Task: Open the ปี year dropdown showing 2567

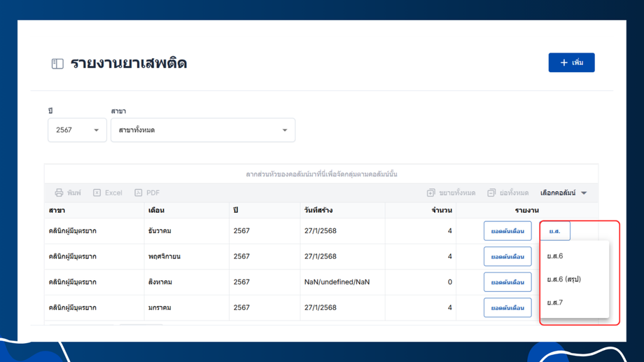Action: 77,130
